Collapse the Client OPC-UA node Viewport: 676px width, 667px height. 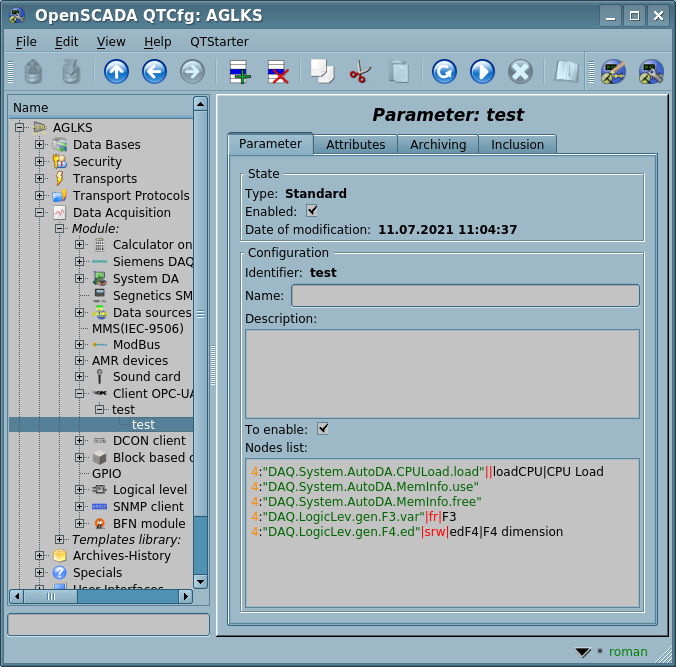point(79,393)
